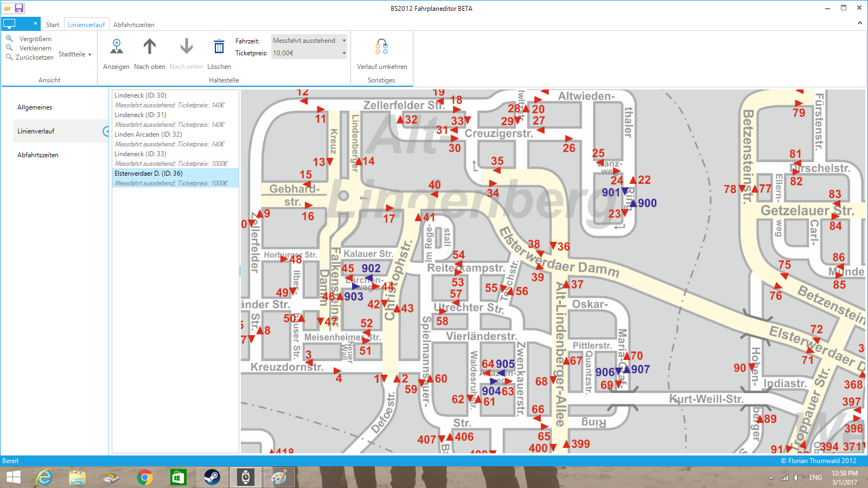Open the blue monitor application menu

(x=21, y=24)
